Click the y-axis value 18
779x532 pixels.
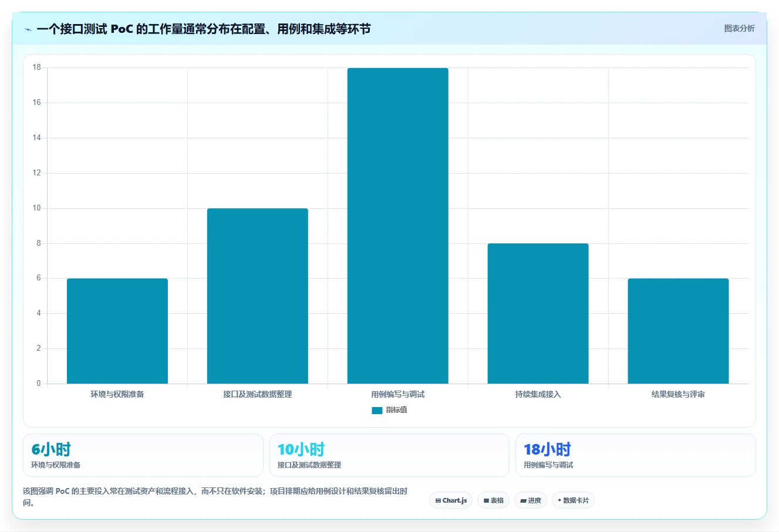37,67
